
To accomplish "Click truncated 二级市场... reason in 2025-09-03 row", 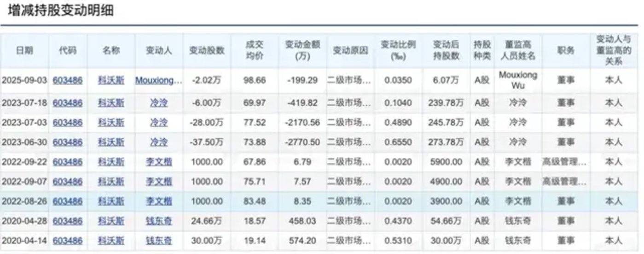I will point(349,80).
